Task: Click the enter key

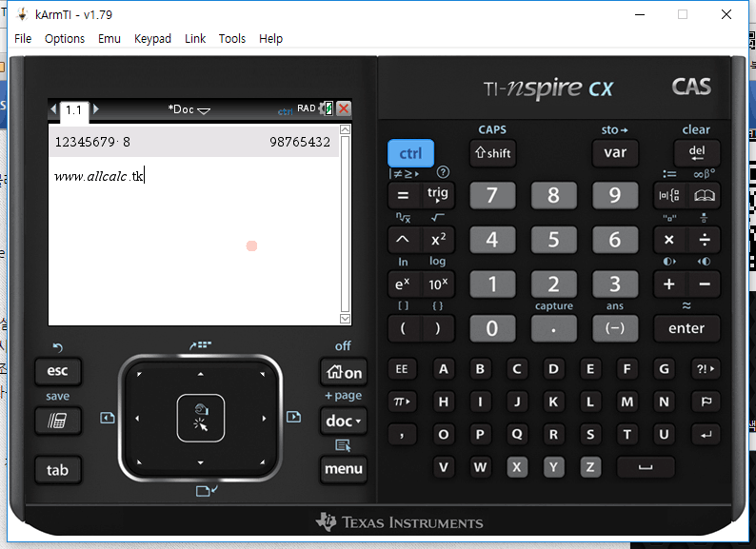Action: click(686, 328)
